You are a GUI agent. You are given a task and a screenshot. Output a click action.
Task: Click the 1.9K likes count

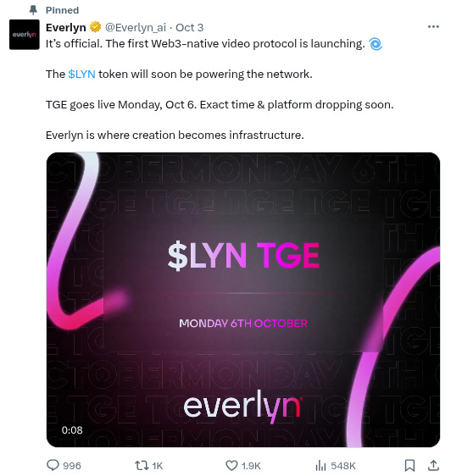coord(251,466)
